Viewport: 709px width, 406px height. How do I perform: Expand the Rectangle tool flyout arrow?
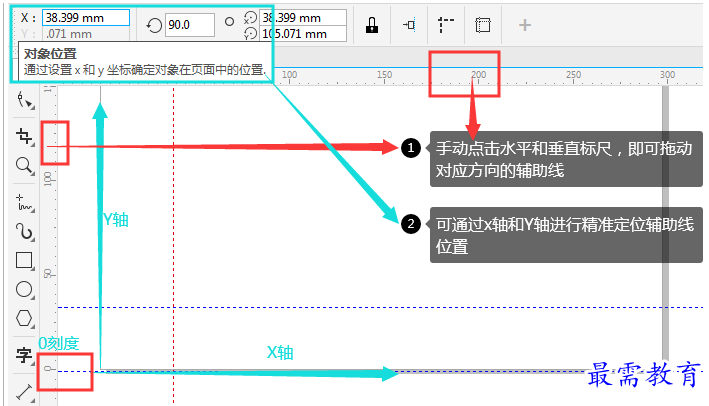(33, 269)
